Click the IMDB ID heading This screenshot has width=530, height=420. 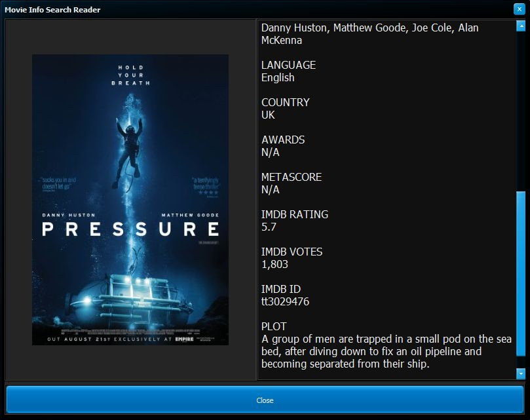pos(281,289)
